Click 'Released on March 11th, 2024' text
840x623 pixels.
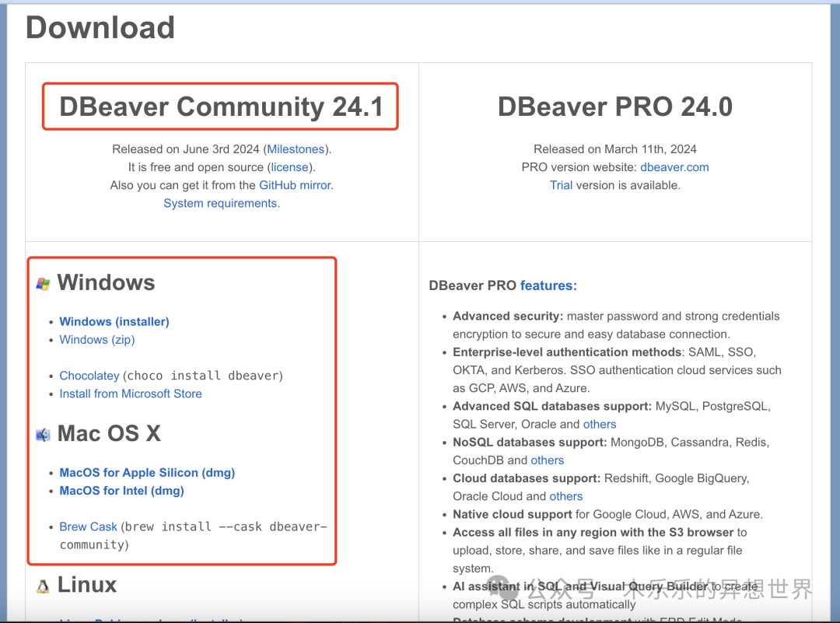[615, 149]
